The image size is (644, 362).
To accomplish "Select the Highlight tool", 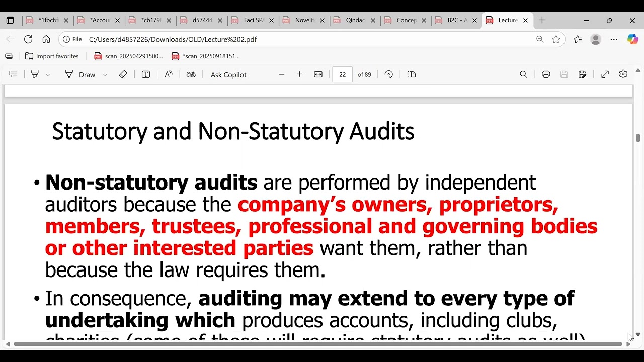I will pyautogui.click(x=35, y=74).
